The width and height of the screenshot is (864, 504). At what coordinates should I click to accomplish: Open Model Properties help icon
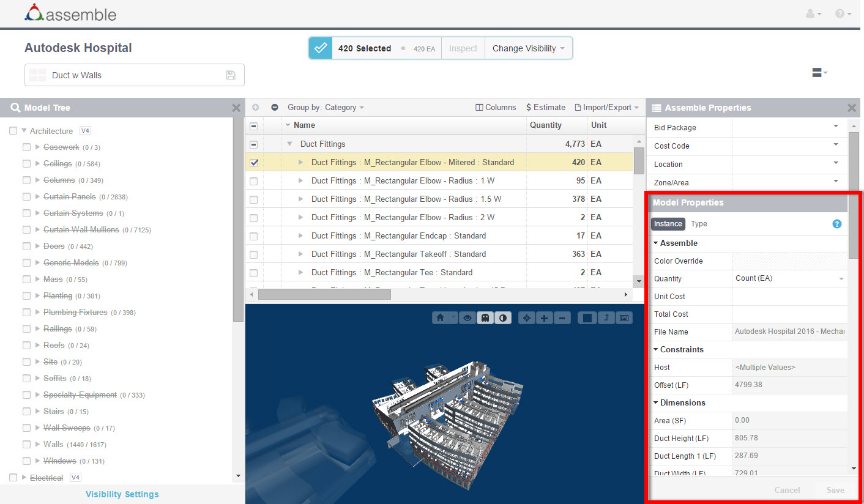pyautogui.click(x=837, y=224)
